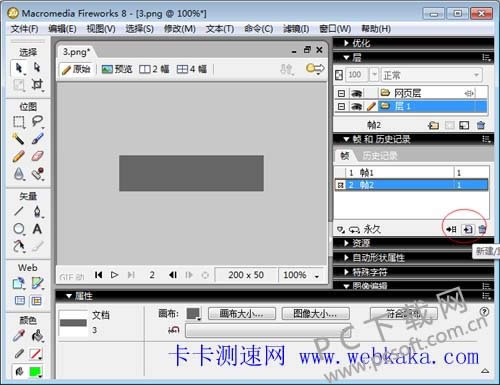Viewport: 500px width, 385px height.
Task: Open the blend mode dropdown showing 正常
Action: coord(432,75)
